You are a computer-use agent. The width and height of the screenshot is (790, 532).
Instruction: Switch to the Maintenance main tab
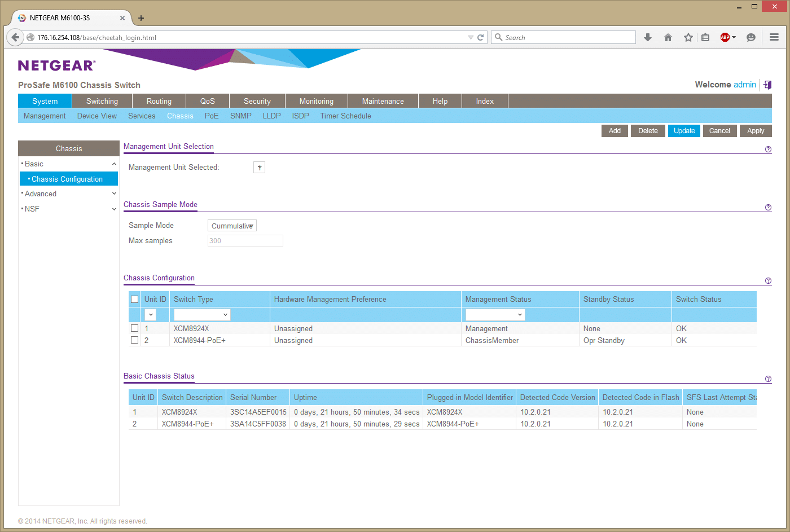point(383,101)
